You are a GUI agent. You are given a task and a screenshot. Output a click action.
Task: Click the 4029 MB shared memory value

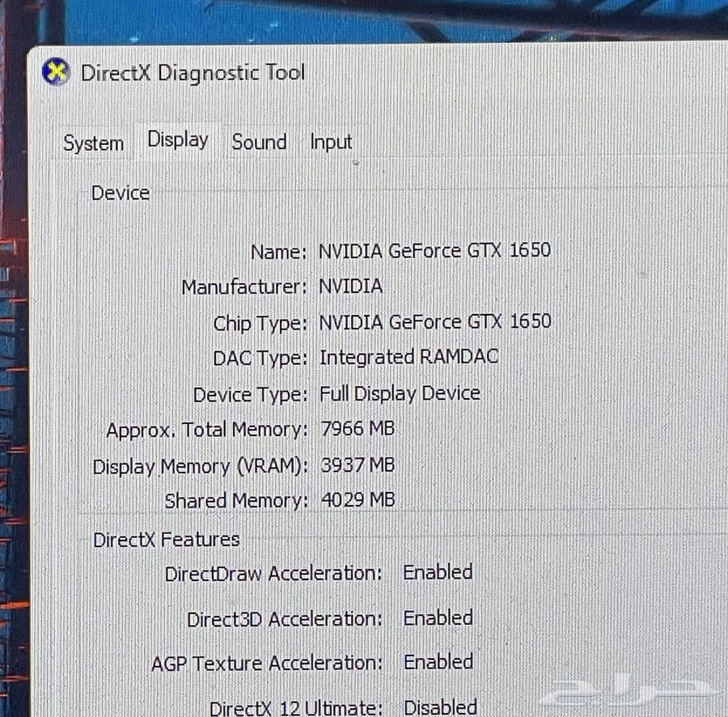[358, 499]
